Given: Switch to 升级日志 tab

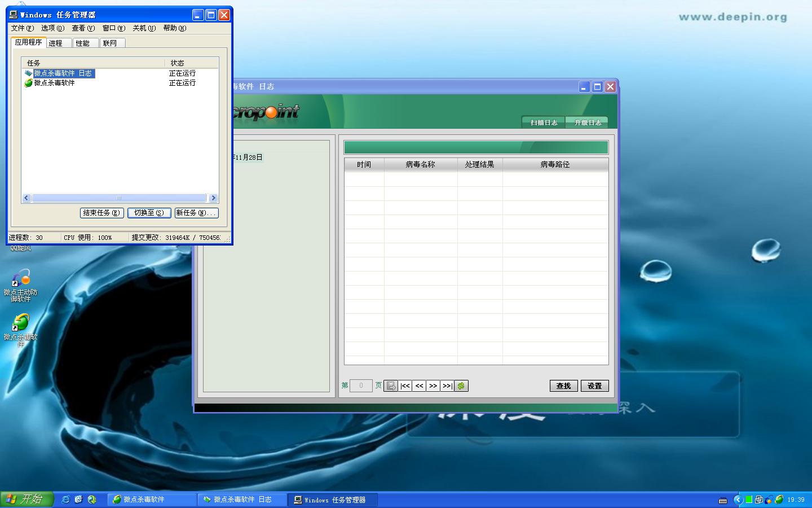Looking at the screenshot, I should (588, 122).
